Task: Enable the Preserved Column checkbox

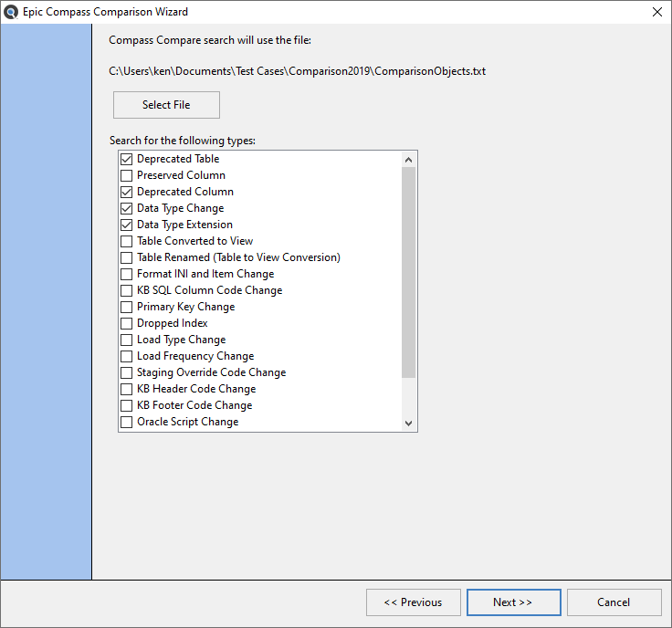Action: point(126,175)
